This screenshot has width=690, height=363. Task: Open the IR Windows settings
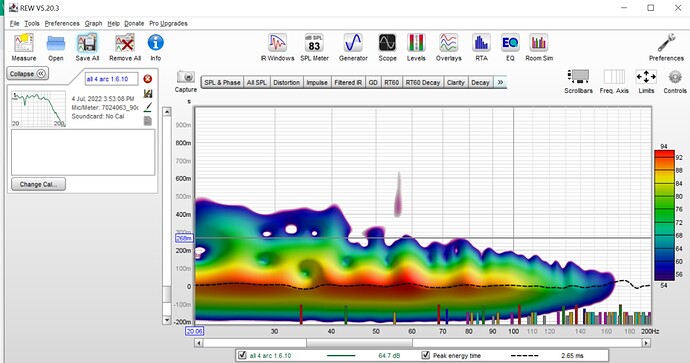pos(277,47)
